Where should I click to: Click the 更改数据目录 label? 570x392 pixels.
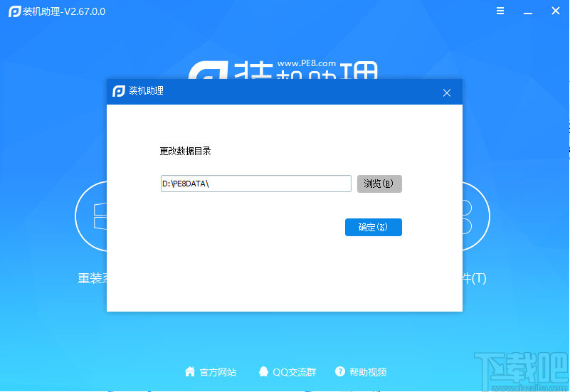pyautogui.click(x=185, y=151)
